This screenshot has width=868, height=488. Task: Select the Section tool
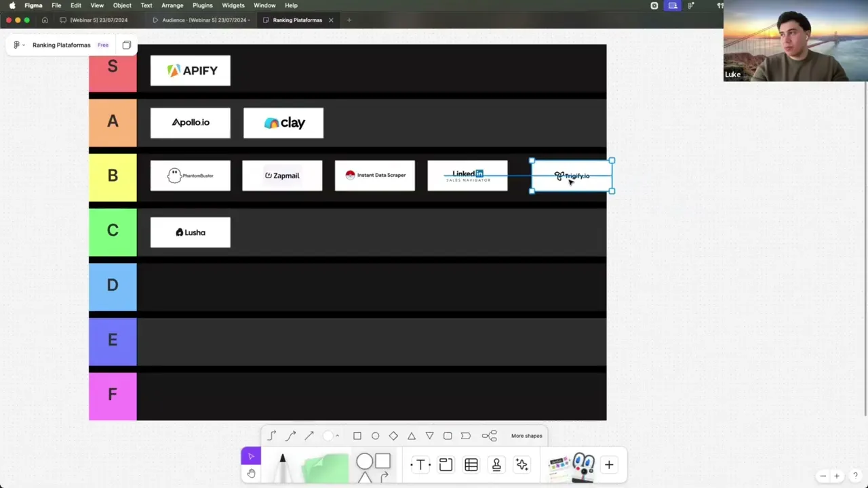click(x=446, y=465)
